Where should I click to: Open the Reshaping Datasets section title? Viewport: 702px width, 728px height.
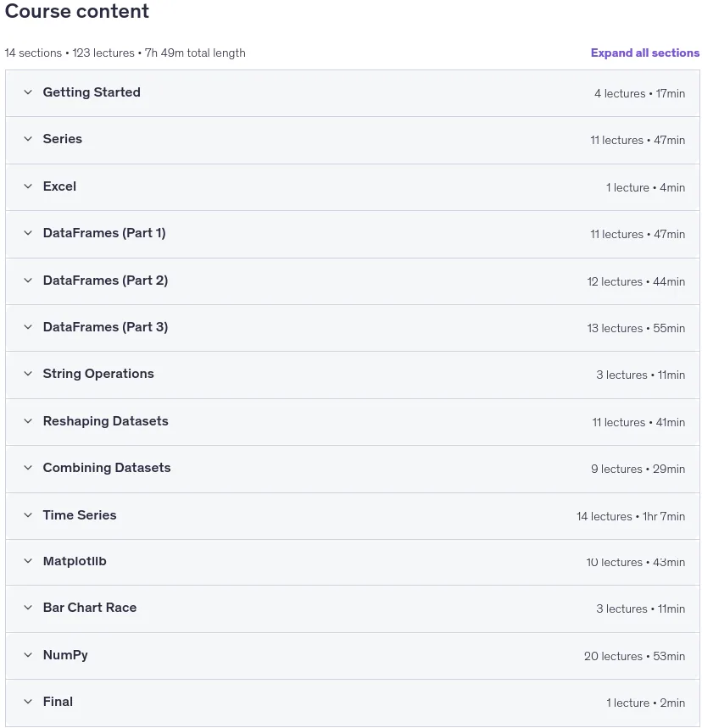tap(105, 421)
